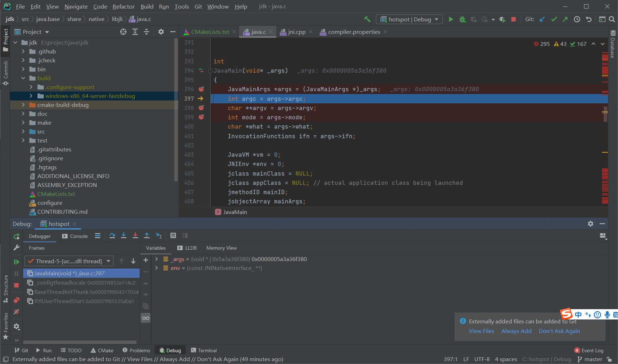
Task: Rollback changes with the undo arrow icon
Action: (589, 19)
